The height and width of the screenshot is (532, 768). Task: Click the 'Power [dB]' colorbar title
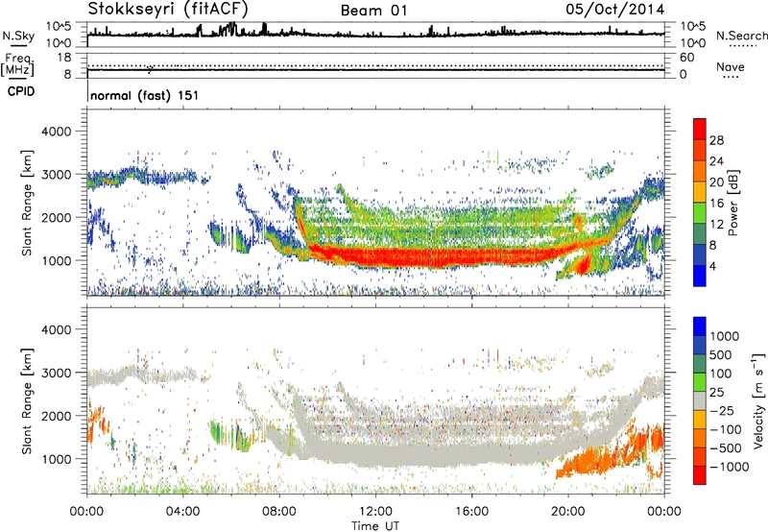point(733,203)
